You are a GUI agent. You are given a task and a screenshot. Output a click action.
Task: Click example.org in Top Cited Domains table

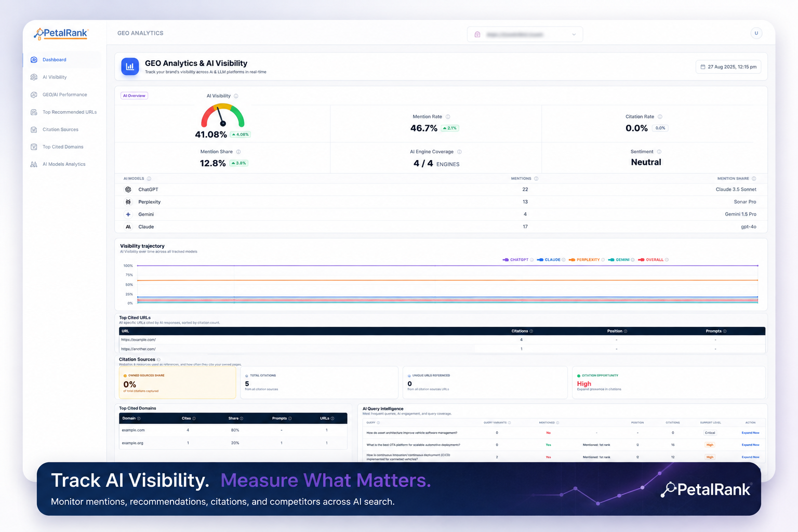(x=132, y=443)
